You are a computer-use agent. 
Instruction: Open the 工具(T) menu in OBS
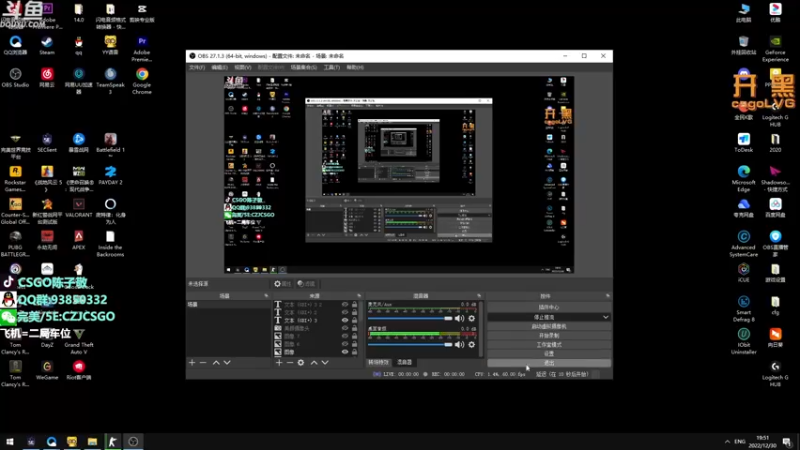click(332, 67)
